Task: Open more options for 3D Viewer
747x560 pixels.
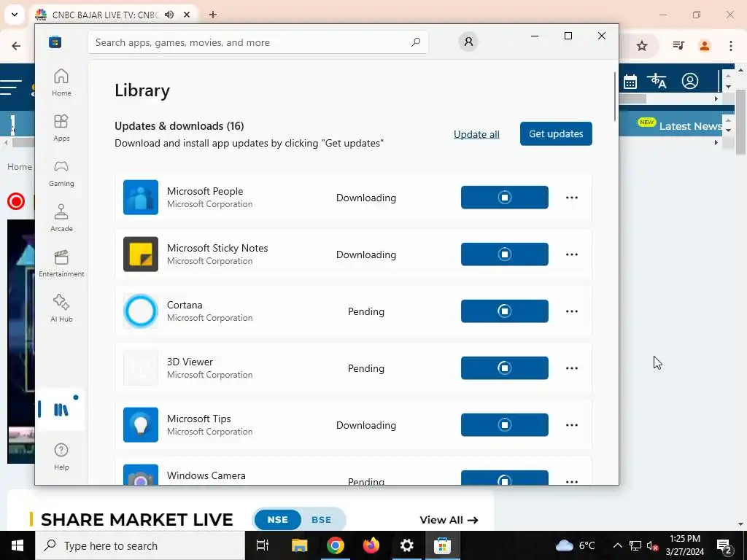Action: (572, 368)
